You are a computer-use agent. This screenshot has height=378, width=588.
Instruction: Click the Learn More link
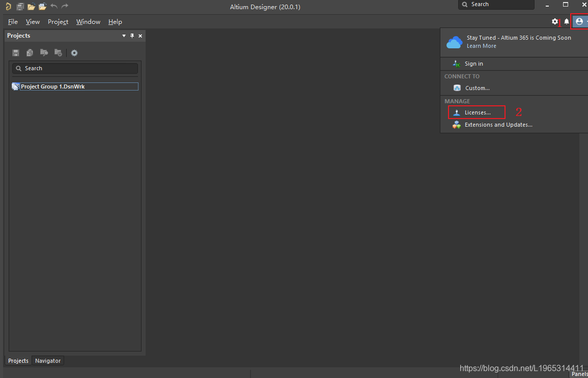click(x=482, y=46)
